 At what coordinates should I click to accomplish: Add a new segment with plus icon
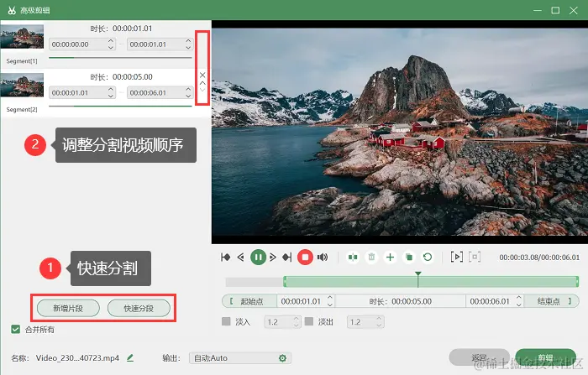(390, 258)
